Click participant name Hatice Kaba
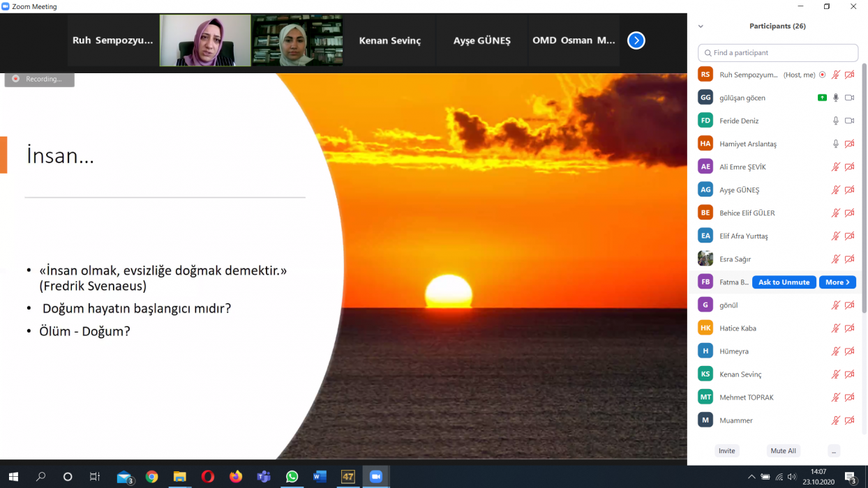868x488 pixels. point(738,328)
